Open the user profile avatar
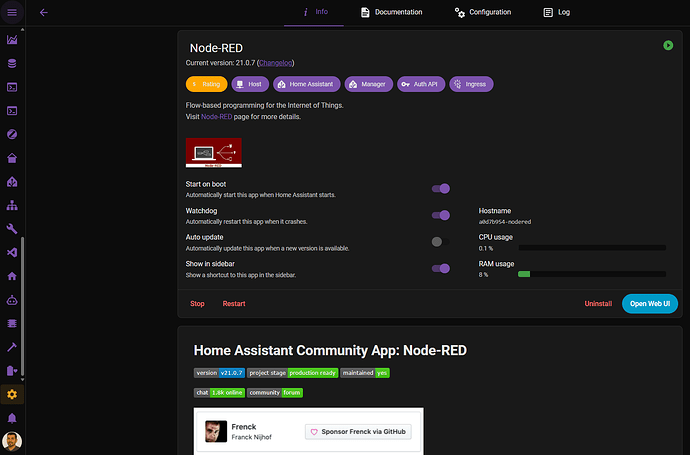The height and width of the screenshot is (455, 690). tap(12, 441)
